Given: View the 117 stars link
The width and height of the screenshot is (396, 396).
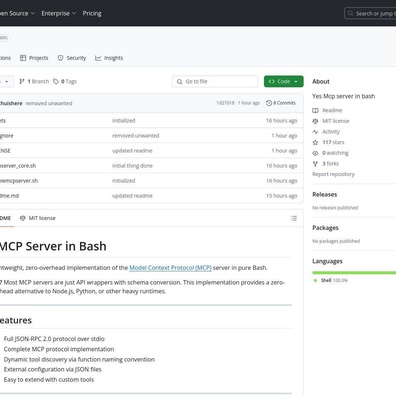Looking at the screenshot, I should point(333,142).
